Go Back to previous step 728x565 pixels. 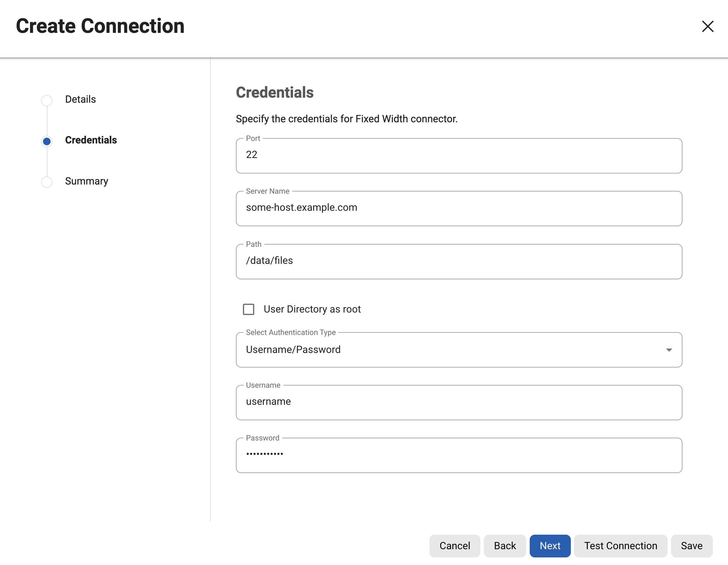coord(505,546)
